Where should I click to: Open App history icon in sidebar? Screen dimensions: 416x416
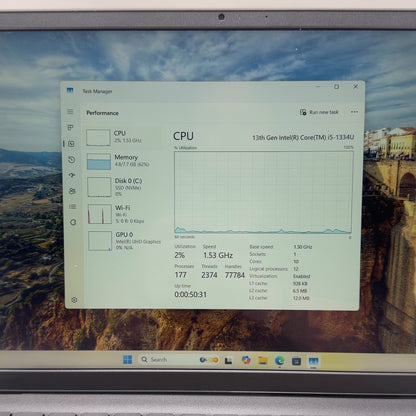71,160
